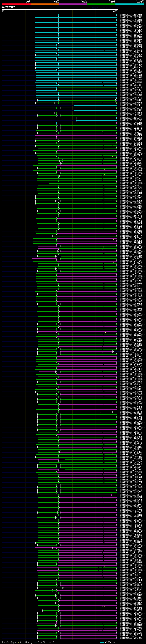Select hit UniRef100_P97700
The height and width of the screenshot is (644, 146).
[131, 472]
